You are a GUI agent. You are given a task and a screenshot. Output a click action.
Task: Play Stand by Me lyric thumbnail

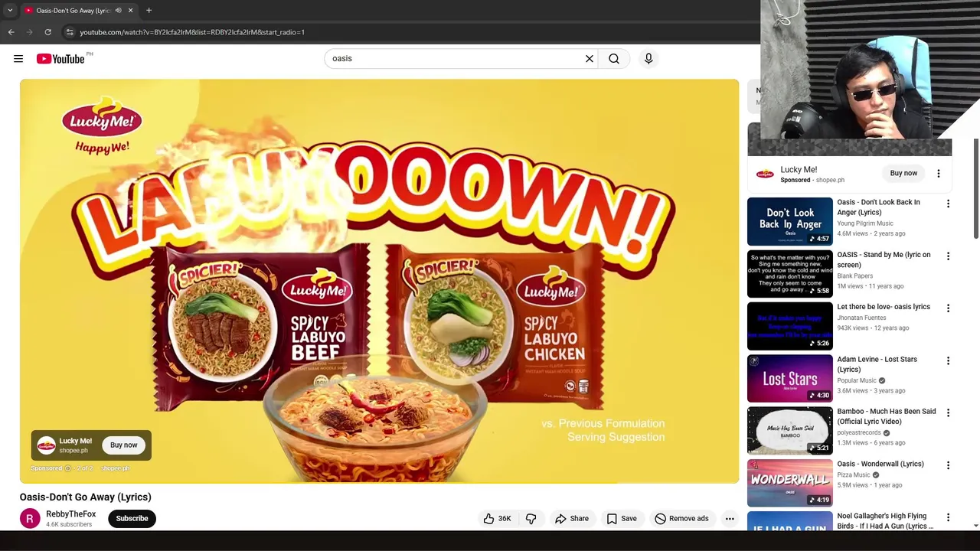click(789, 274)
